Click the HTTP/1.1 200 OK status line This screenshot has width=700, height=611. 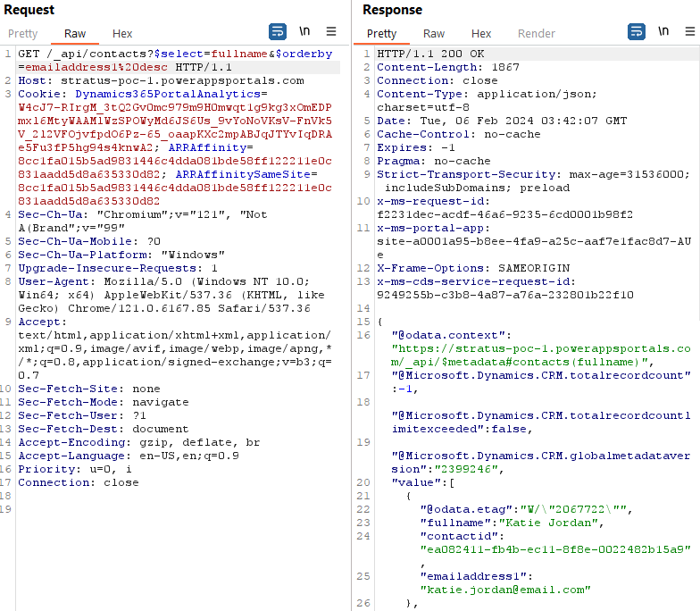(x=430, y=54)
